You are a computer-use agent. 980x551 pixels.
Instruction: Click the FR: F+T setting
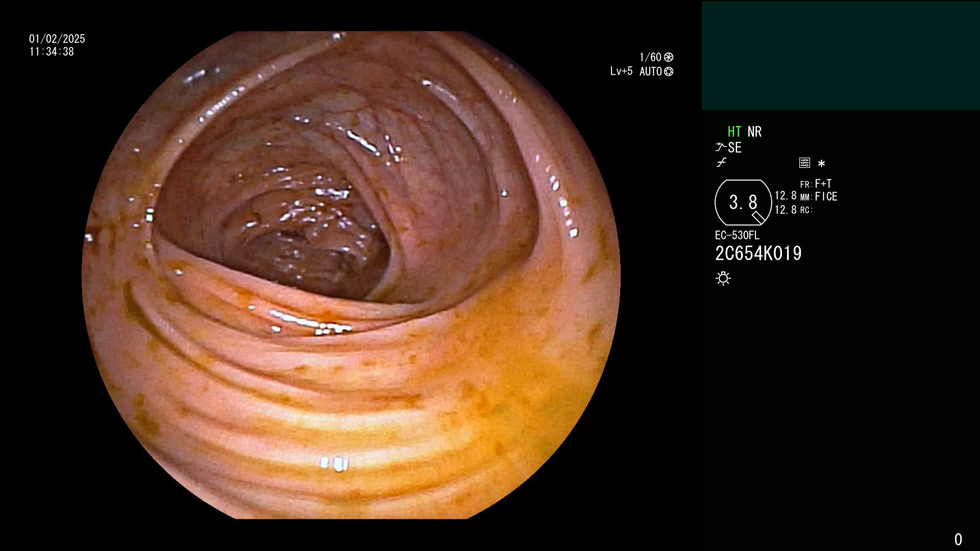click(x=816, y=184)
